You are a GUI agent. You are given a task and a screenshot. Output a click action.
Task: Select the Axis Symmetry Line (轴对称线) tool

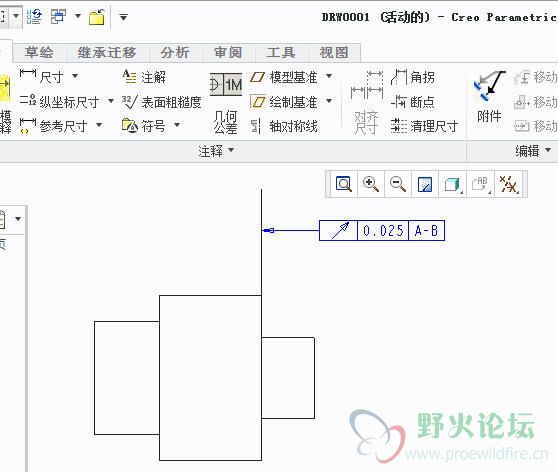[x=284, y=126]
